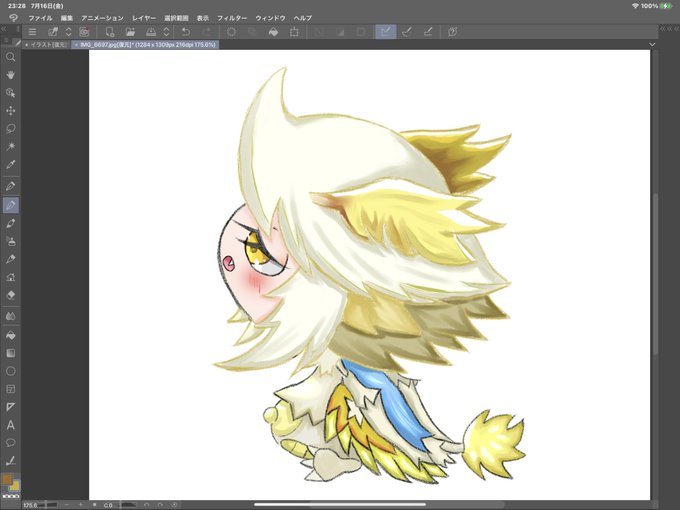Zoom out with the minus button

67,505
